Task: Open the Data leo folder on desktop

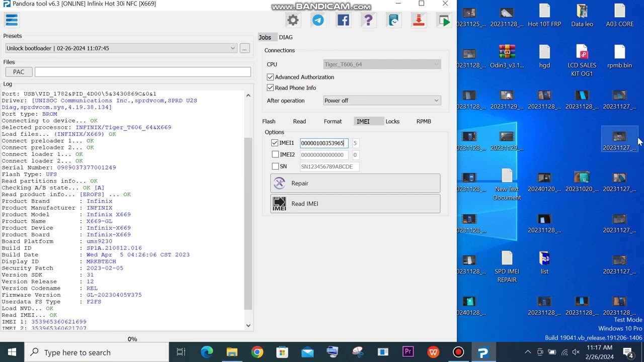Action: point(582,15)
